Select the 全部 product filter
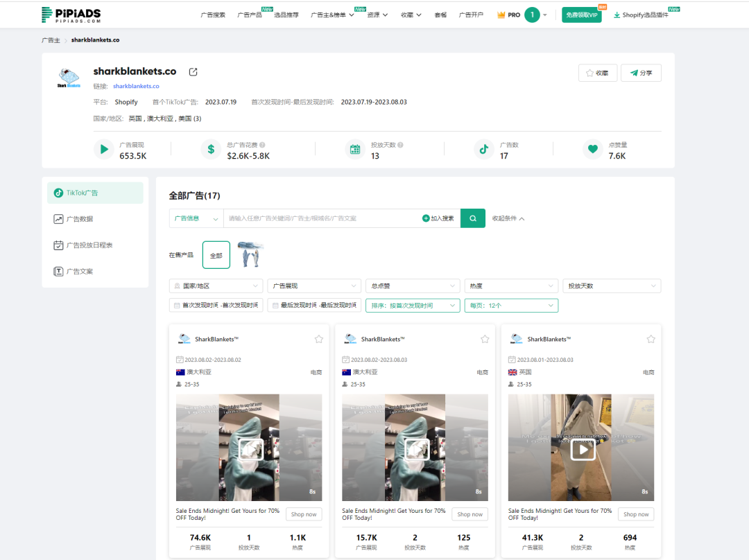749x560 pixels. (216, 255)
